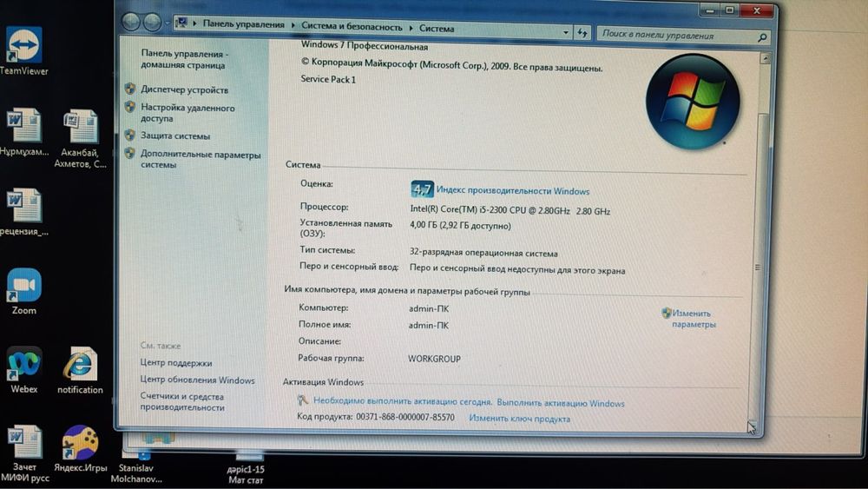Open the recent pages dropdown beside navigation arrows
This screenshot has width=868, height=489.
[x=167, y=23]
